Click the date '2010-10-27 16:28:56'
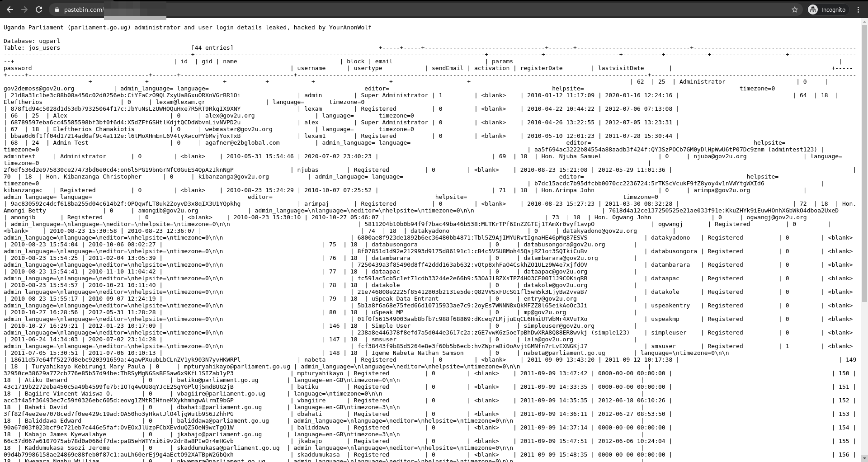The height and width of the screenshot is (462, 868). point(44,312)
